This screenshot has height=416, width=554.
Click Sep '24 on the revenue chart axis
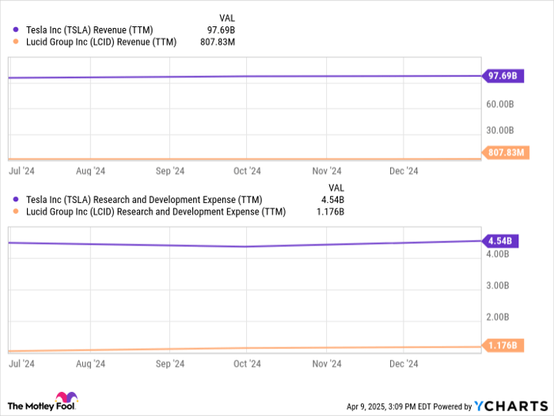170,171
